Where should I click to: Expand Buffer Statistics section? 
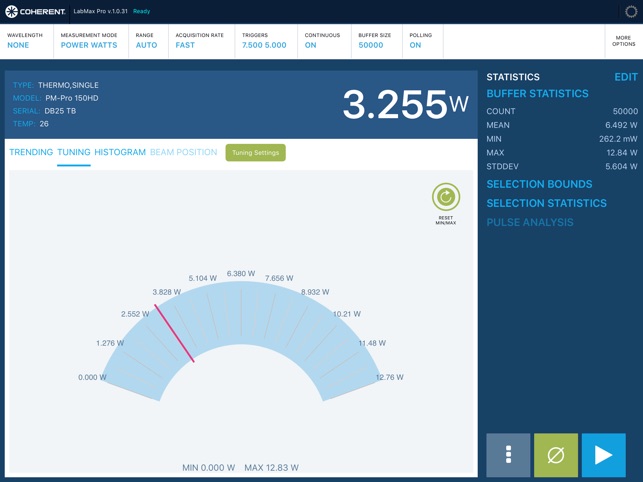538,94
